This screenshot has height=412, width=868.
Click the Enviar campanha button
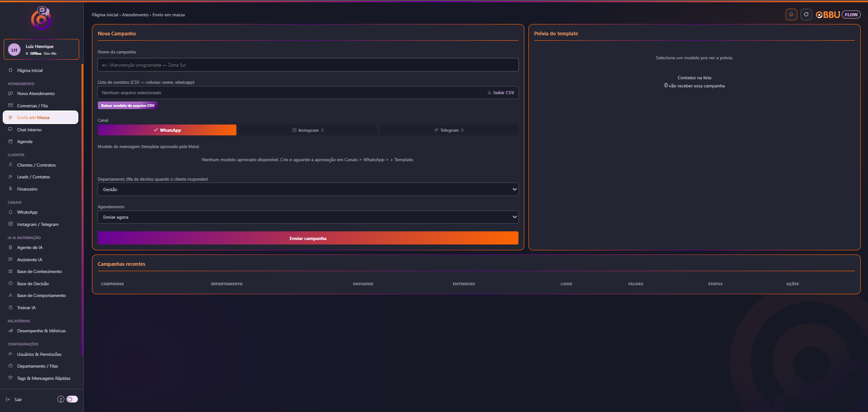[x=308, y=238]
